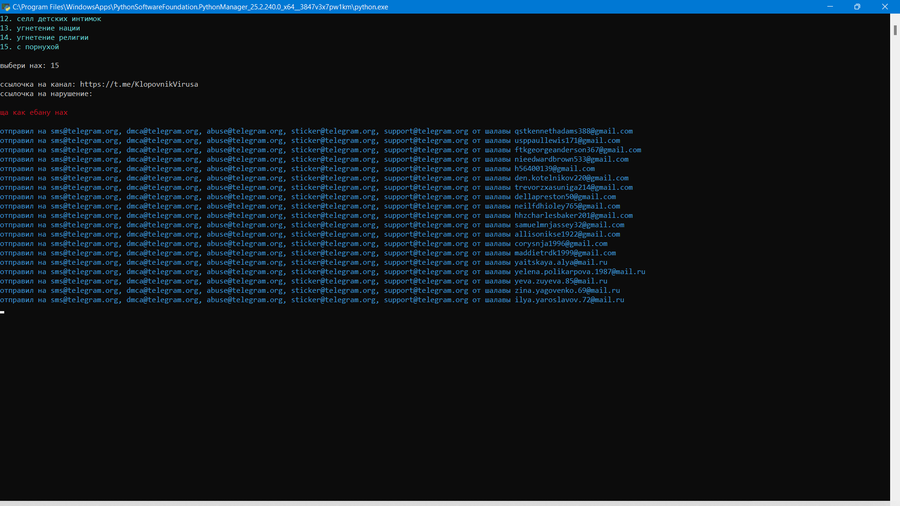Click sender dellapreston50@gmail.com in the output
900x506 pixels.
[x=565, y=197]
